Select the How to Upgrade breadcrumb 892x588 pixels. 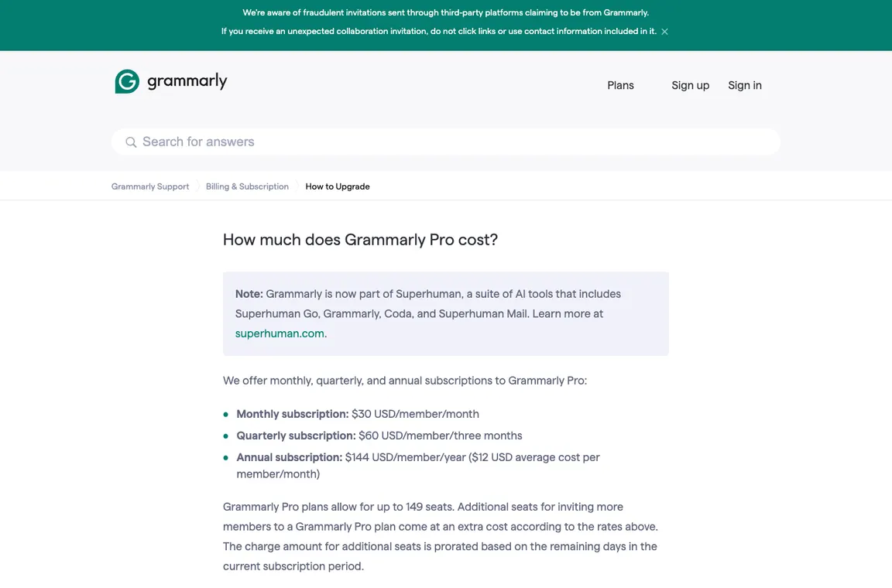click(x=338, y=186)
